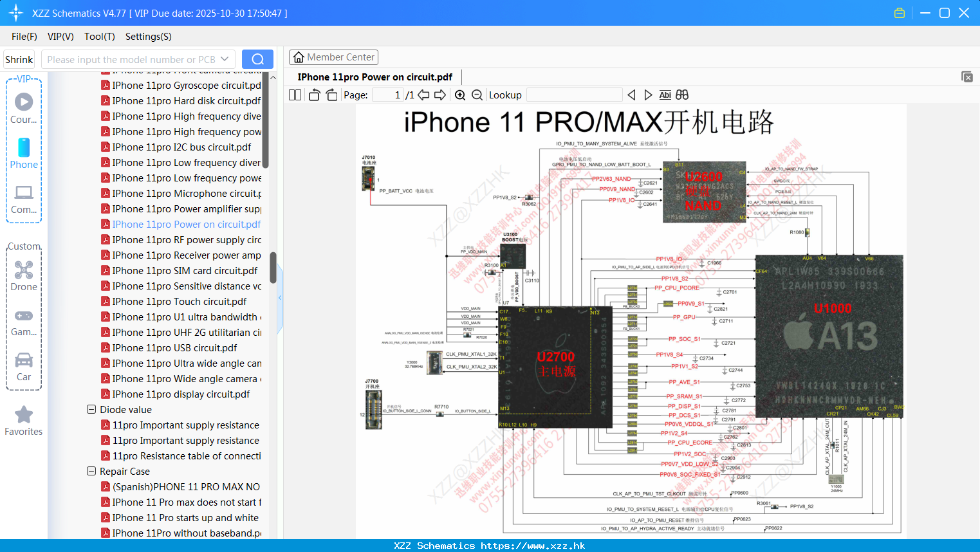Open IPhone 11Pro without baseband case
Viewport: 980px width, 552px height.
(181, 533)
